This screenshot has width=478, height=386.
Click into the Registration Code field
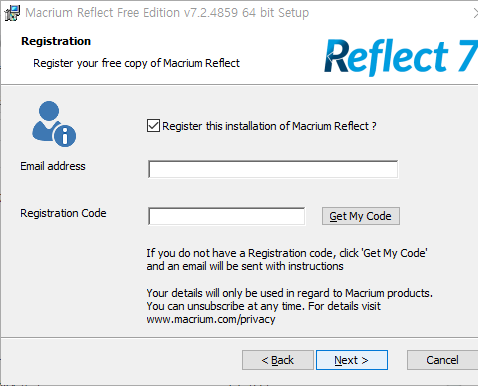(227, 216)
